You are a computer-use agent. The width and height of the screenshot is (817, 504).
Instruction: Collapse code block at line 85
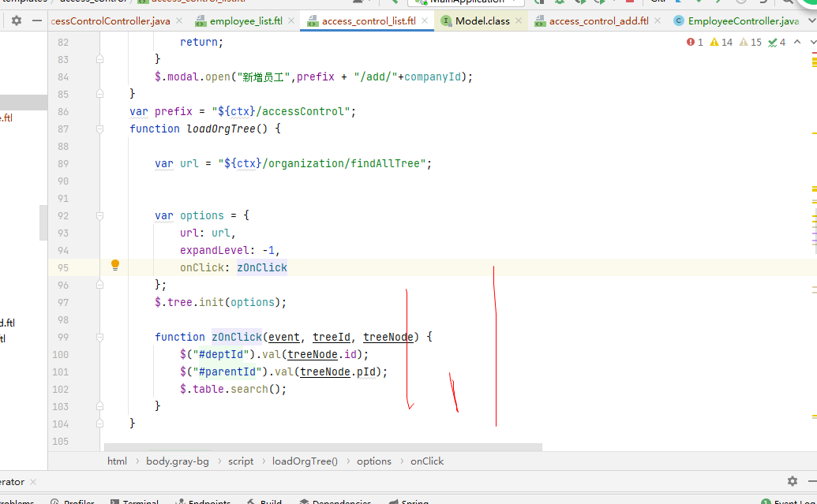tap(99, 94)
